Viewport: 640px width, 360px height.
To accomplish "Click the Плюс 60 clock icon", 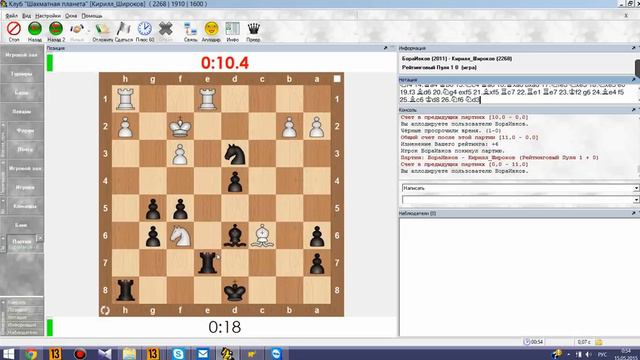I will point(144,29).
